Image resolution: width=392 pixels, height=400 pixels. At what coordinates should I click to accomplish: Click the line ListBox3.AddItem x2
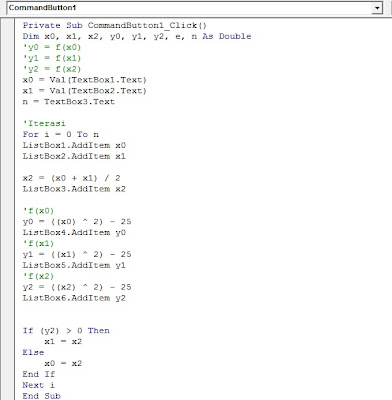[x=74, y=189]
